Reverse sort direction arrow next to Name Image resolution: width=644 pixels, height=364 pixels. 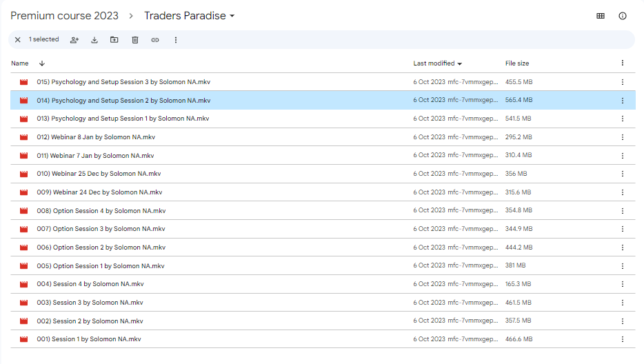pos(42,63)
